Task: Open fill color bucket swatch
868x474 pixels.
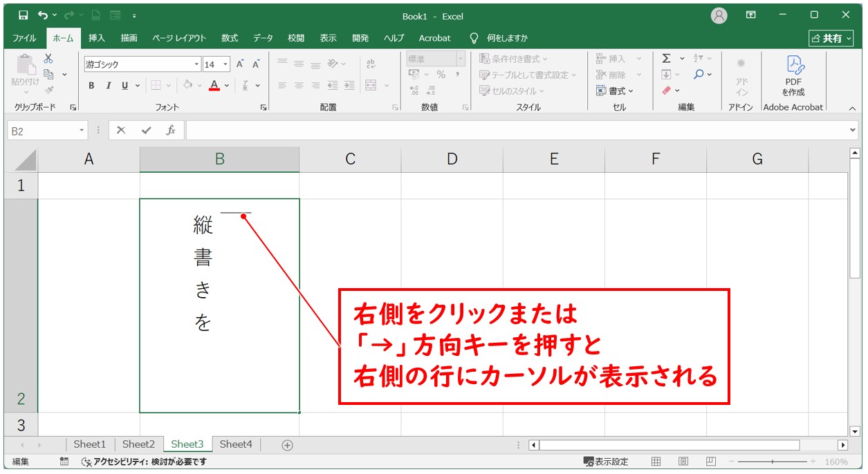Action: (x=187, y=86)
